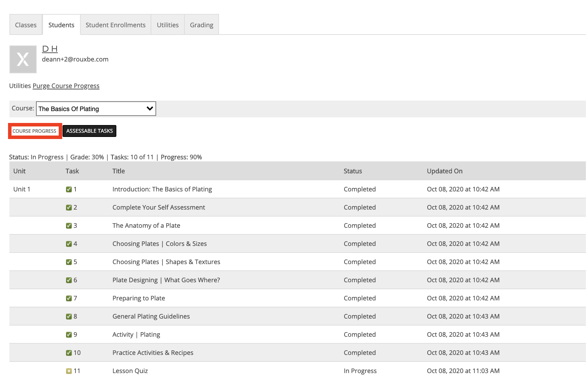Screen dimensions: 588x379
Task: Click the Progress: 90% summary text
Action: pyautogui.click(x=181, y=157)
